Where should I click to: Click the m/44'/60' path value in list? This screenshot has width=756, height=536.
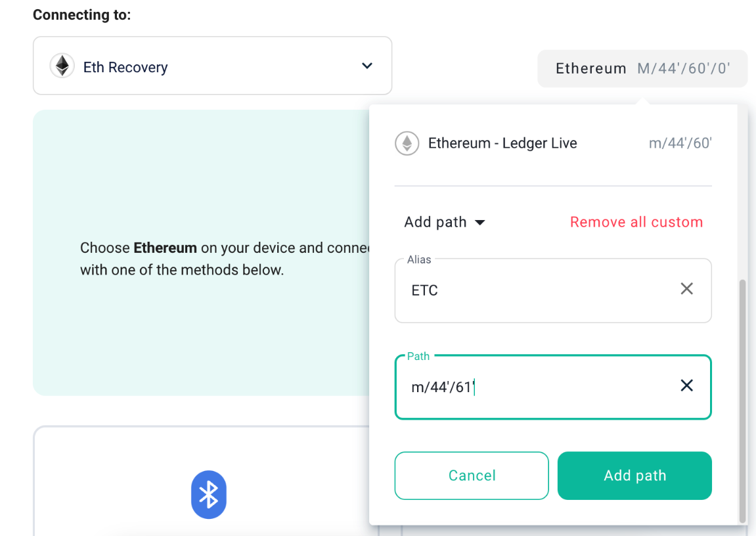[x=680, y=143]
